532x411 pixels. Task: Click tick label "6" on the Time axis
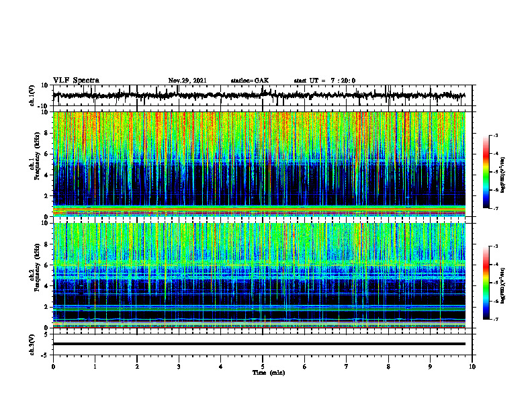click(x=305, y=367)
